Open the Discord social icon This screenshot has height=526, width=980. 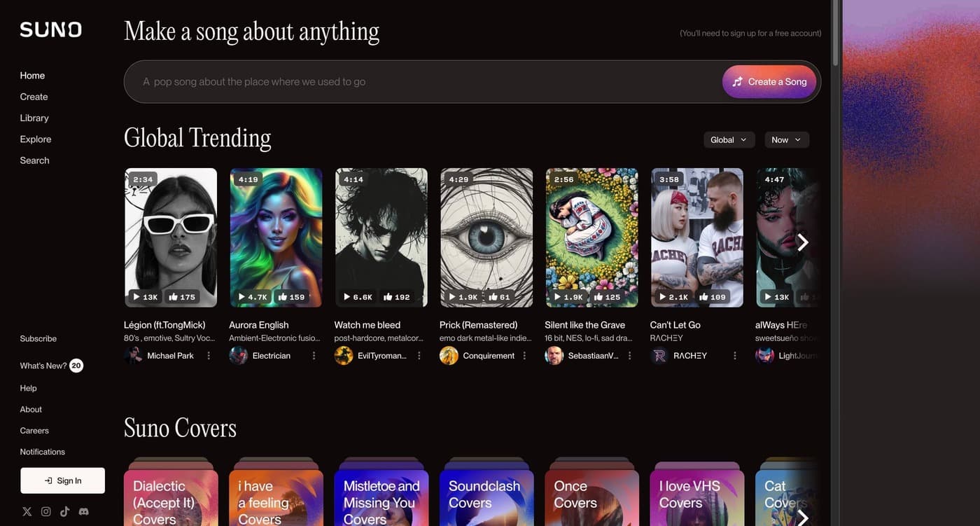coord(83,512)
